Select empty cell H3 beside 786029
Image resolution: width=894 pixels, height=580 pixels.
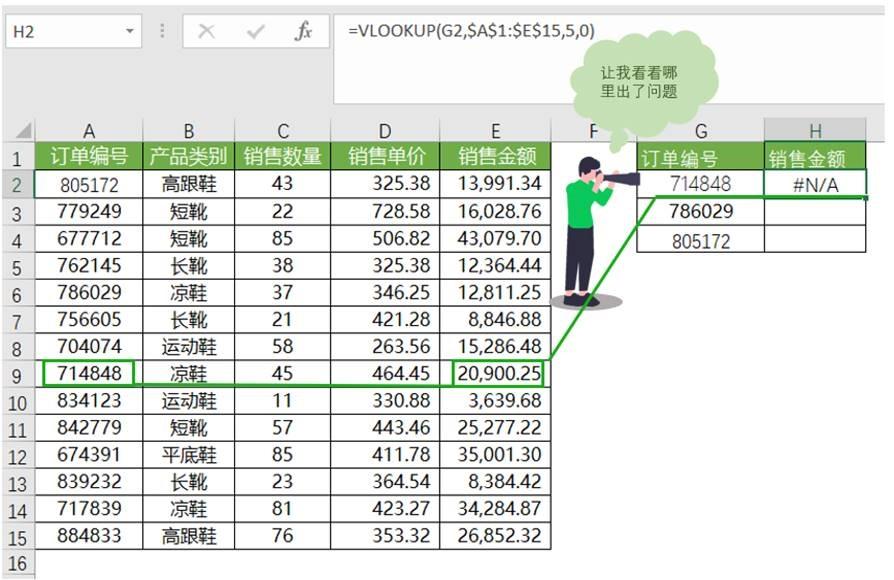815,212
